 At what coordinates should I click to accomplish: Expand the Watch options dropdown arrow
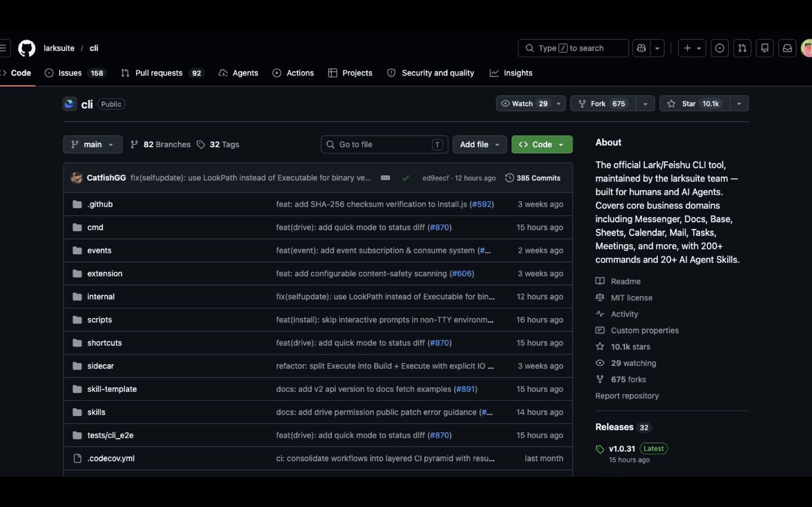point(559,104)
